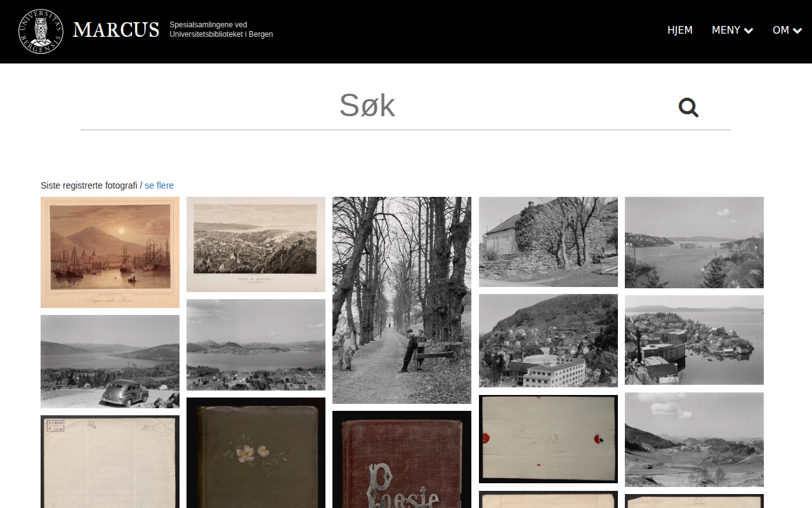Open the red Poesie album cover thumbnail

click(402, 459)
